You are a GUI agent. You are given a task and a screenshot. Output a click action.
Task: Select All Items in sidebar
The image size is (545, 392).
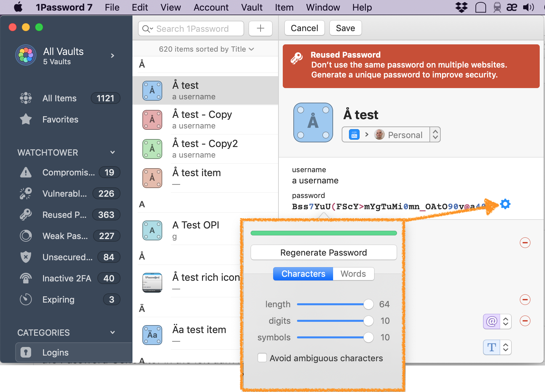(x=68, y=98)
